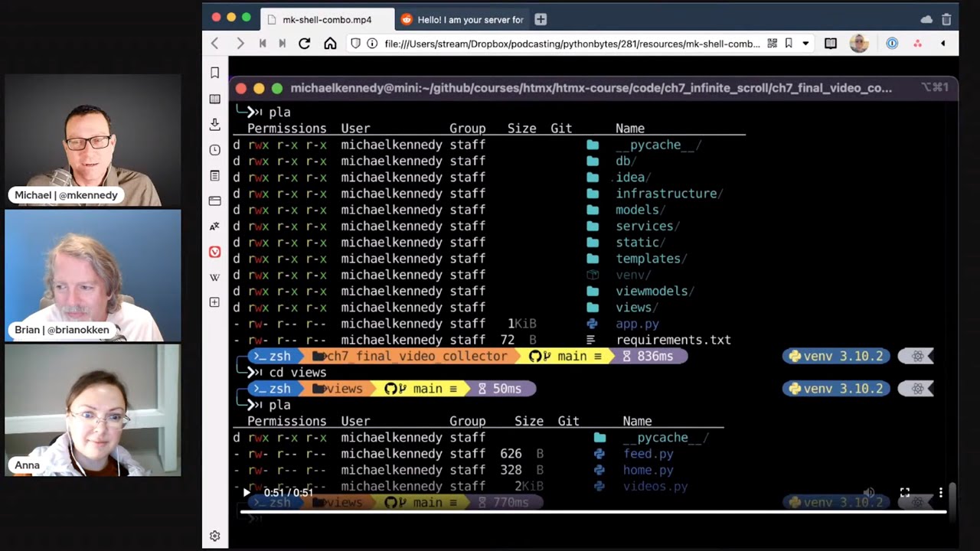Toggle extensions visibility arrow
The height and width of the screenshot is (551, 980).
click(942, 44)
